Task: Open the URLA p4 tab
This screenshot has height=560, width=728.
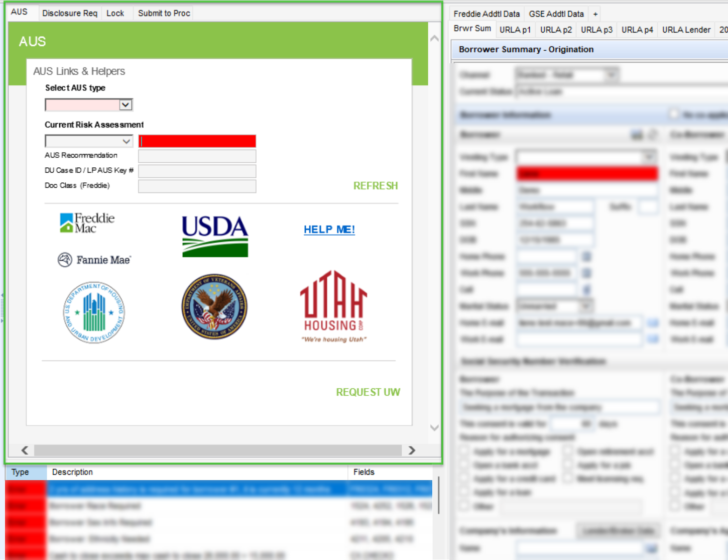Action: 637,30
